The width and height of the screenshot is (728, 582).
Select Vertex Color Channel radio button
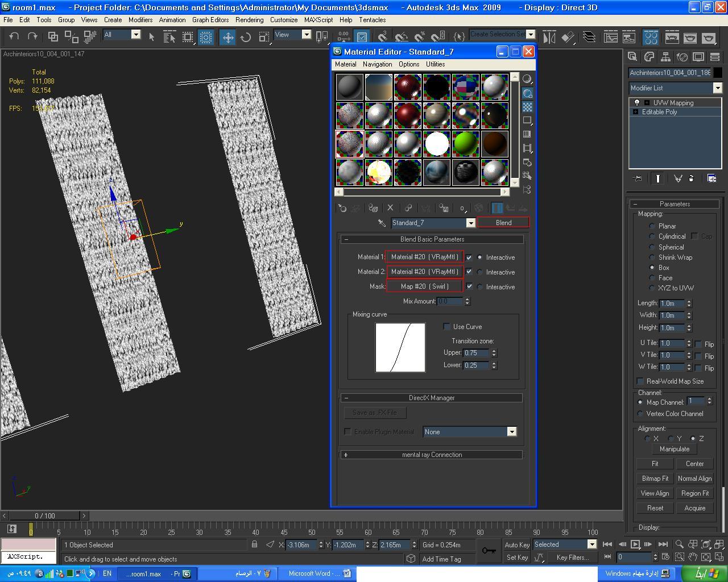click(x=640, y=414)
